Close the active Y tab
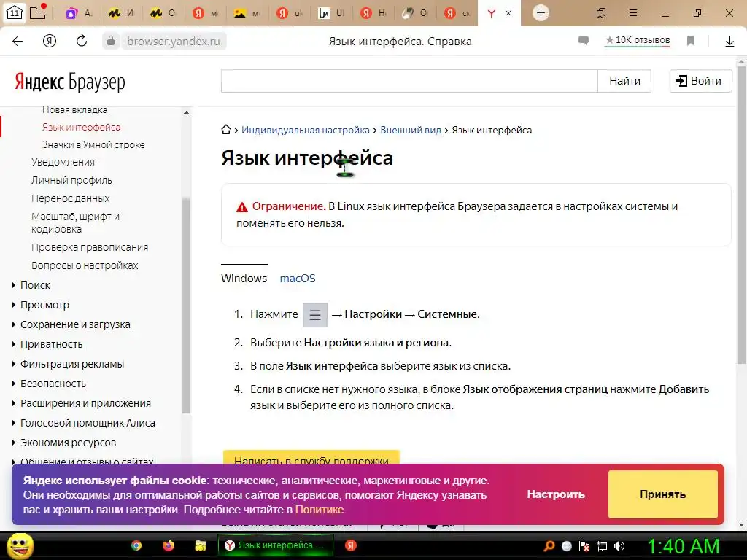747x560 pixels. pos(508,13)
